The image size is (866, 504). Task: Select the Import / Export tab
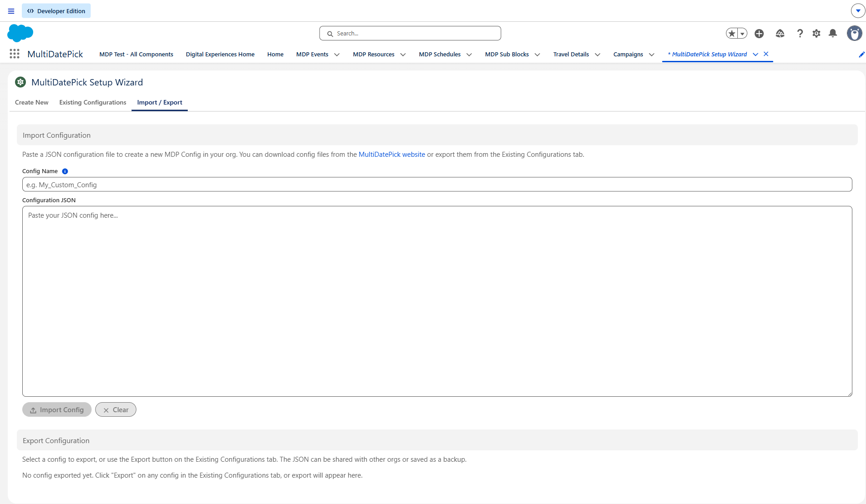[x=160, y=102]
